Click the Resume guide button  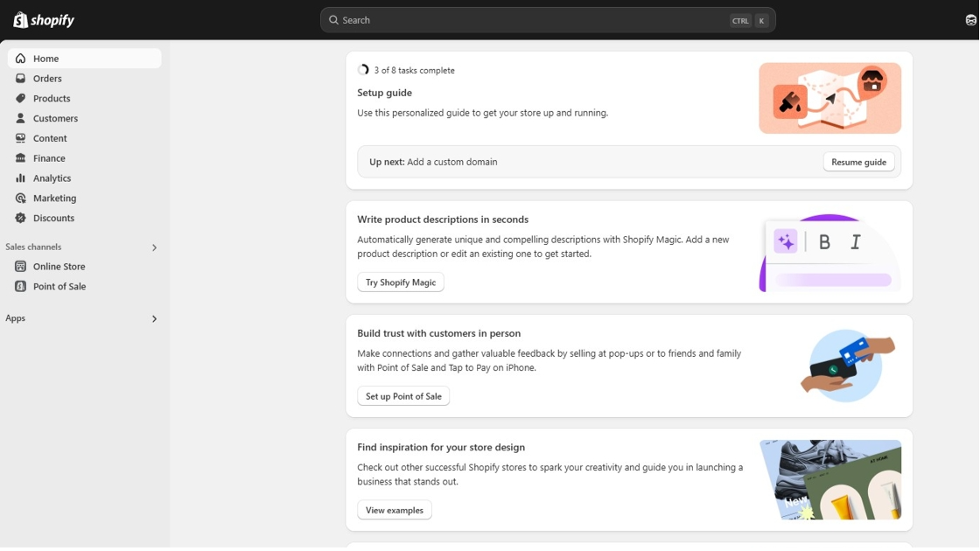tap(858, 162)
